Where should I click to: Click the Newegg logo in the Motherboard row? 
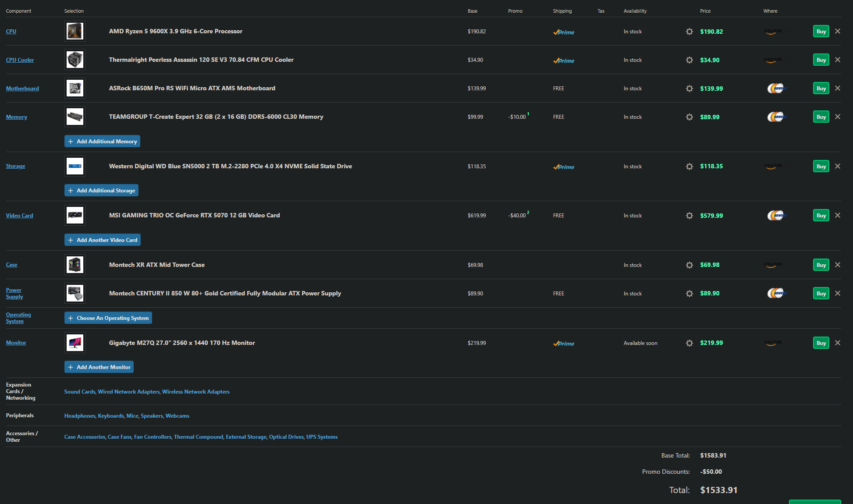click(777, 89)
